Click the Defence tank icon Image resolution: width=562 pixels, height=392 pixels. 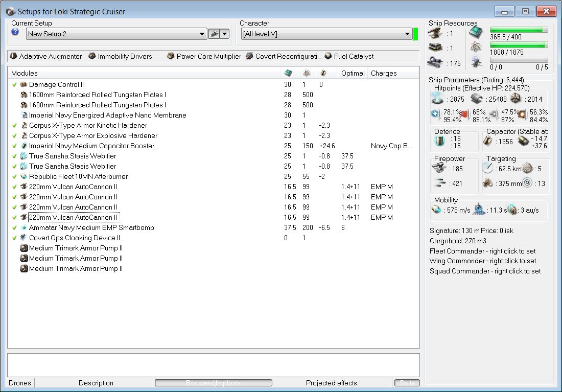coord(439,141)
